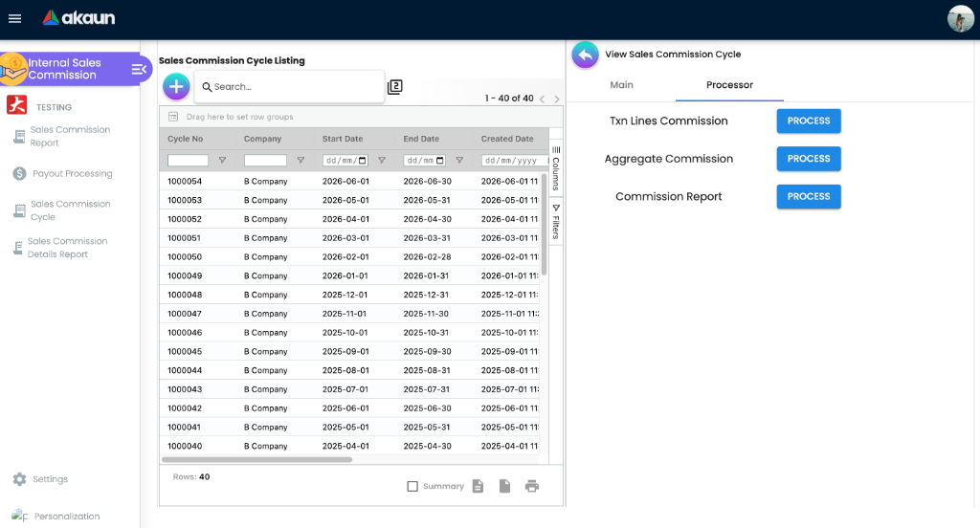Image resolution: width=980 pixels, height=528 pixels.
Task: Click the Sales Commission Report sidebar icon
Action: point(19,136)
